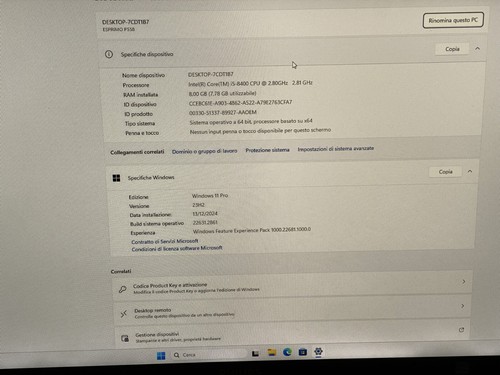Open Gestione dispositivi row
500x375 pixels.
click(x=293, y=335)
